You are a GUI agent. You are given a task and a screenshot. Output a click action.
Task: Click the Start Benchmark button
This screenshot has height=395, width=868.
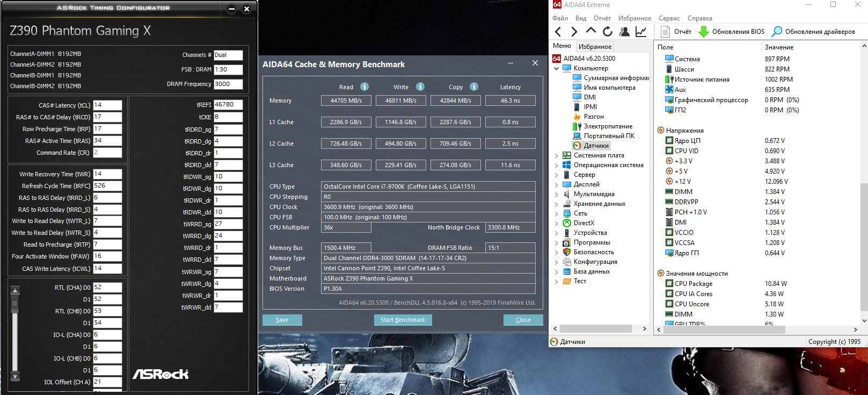click(403, 320)
